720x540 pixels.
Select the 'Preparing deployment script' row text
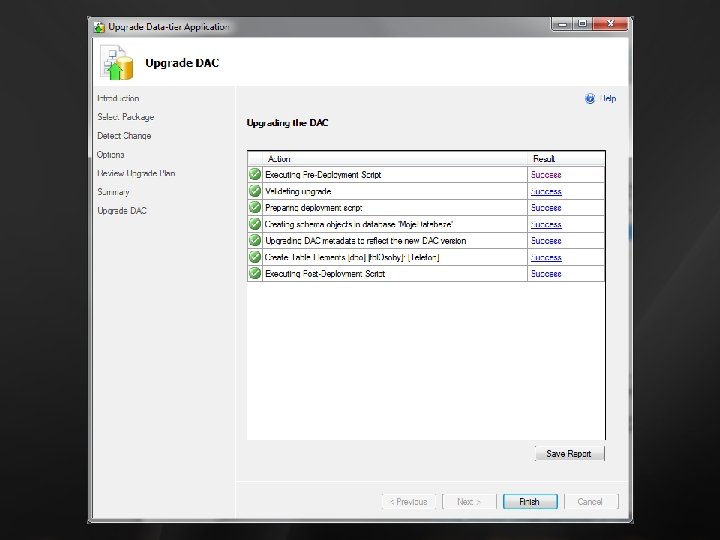coord(314,208)
